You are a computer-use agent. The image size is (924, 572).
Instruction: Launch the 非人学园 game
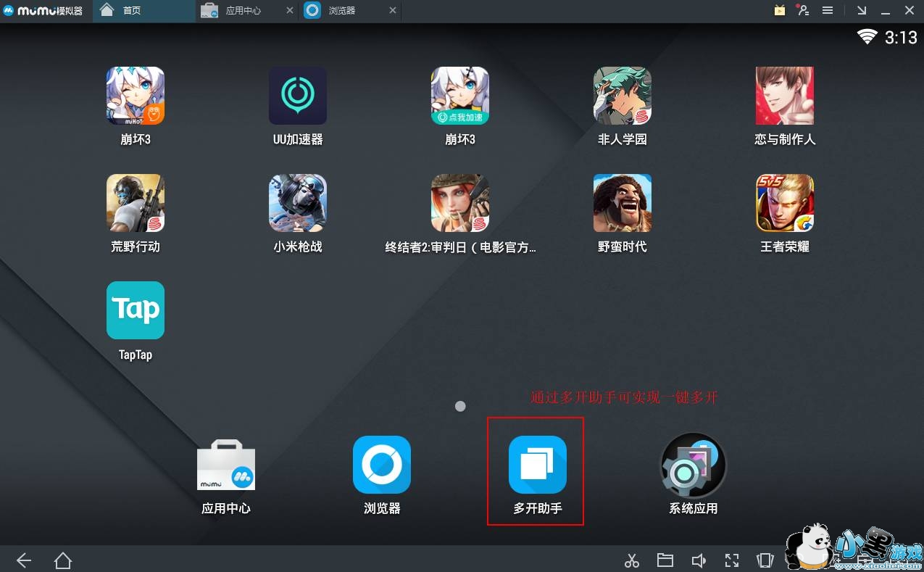click(623, 96)
